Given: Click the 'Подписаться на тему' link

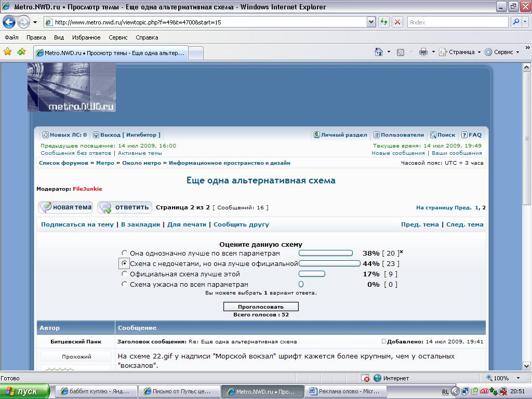Looking at the screenshot, I should click(77, 224).
